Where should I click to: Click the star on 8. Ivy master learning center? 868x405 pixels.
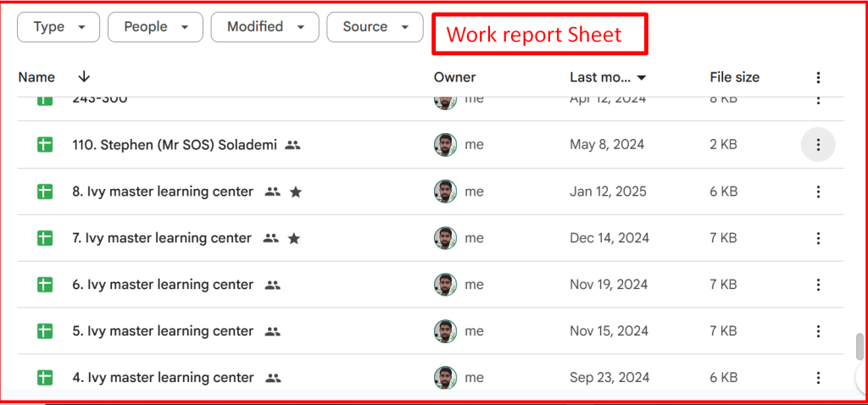pos(296,192)
